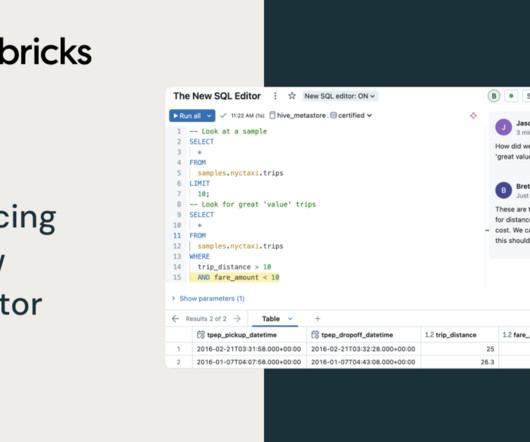The image size is (530, 442).
Task: Click the calendar icon in tpep_pickup_datetime header
Action: click(201, 335)
